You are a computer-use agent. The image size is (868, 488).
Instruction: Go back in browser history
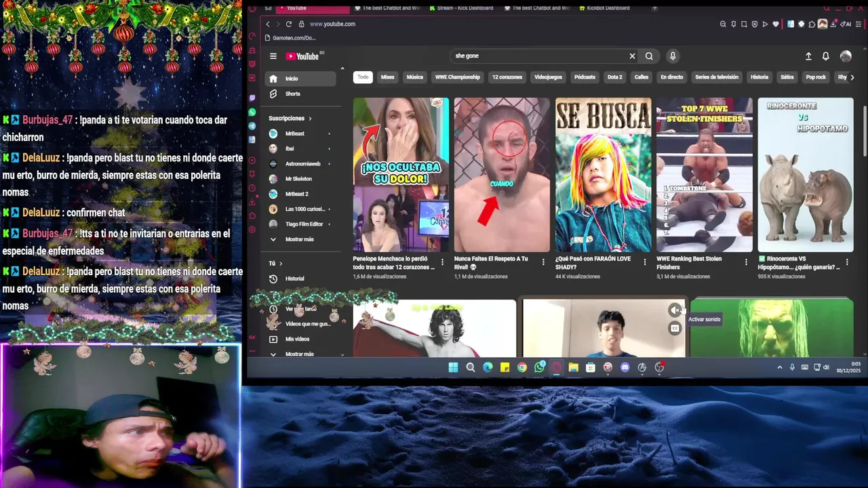[x=268, y=24]
